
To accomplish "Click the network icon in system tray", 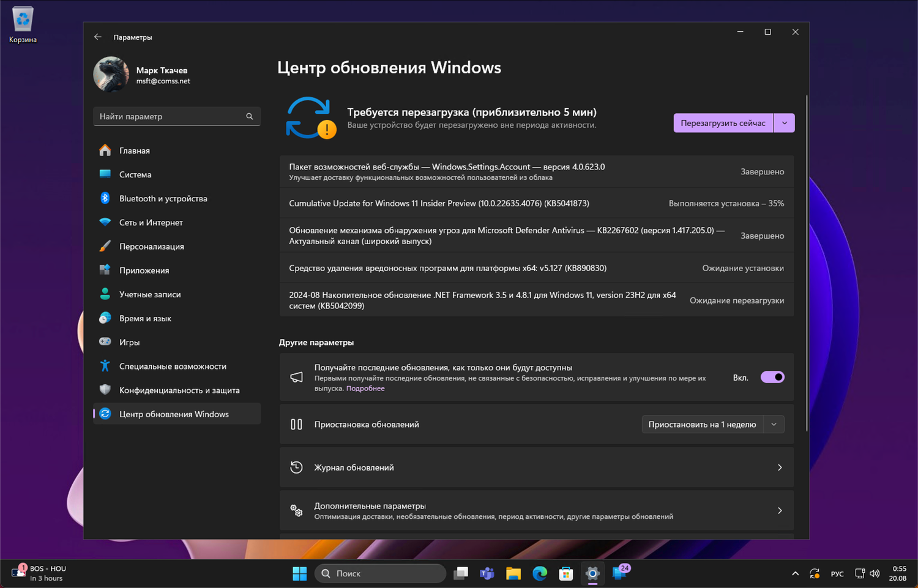I will [x=860, y=573].
